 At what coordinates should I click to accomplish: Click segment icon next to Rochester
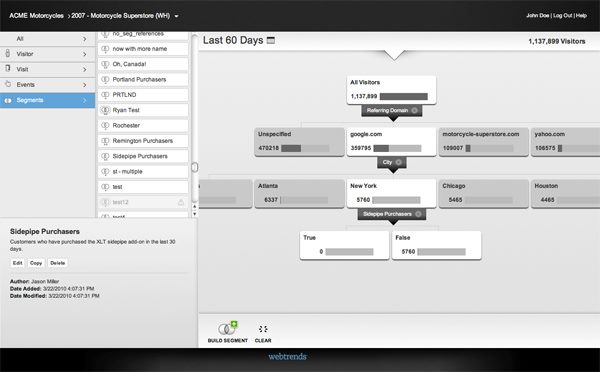[105, 126]
